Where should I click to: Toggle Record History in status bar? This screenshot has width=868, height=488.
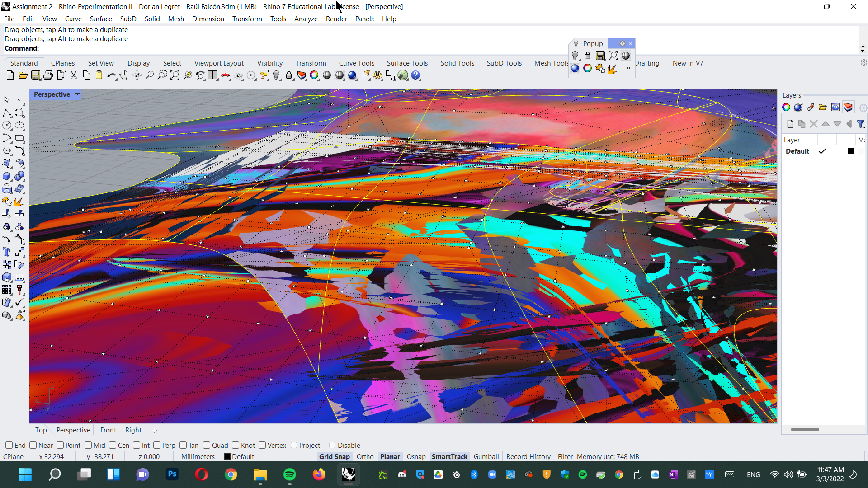point(528,457)
